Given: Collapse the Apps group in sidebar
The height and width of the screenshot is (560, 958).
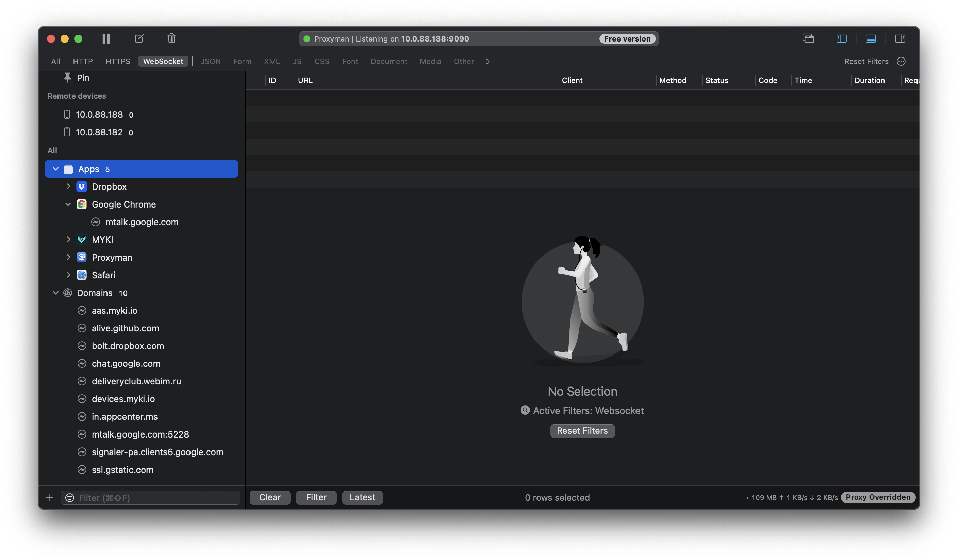Looking at the screenshot, I should click(56, 169).
